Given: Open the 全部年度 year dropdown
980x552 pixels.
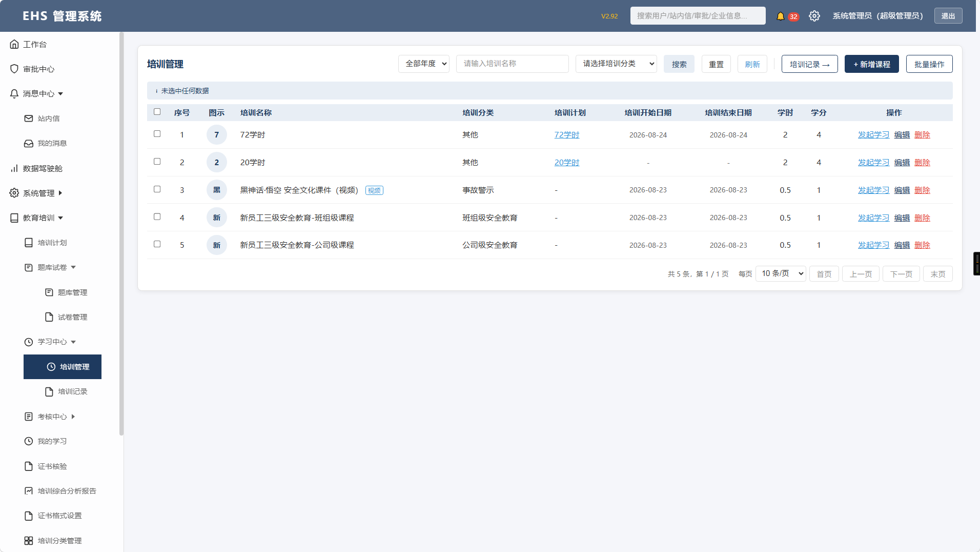Looking at the screenshot, I should pos(424,64).
